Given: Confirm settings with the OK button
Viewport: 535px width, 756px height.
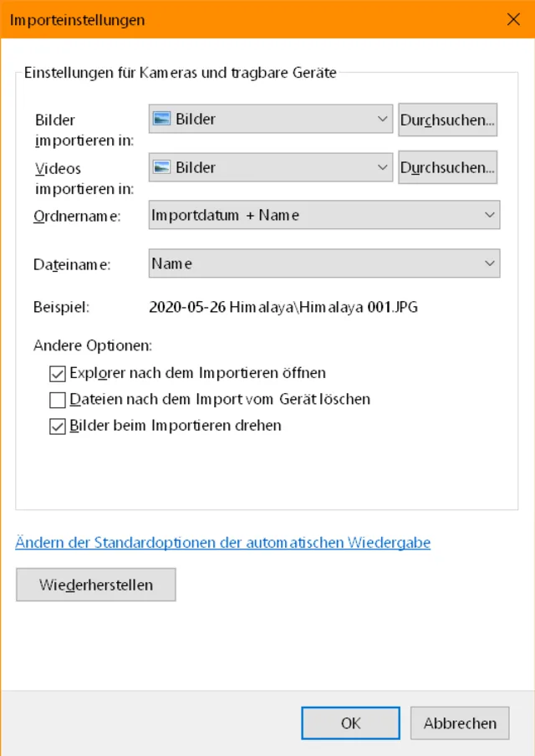Looking at the screenshot, I should [x=351, y=723].
